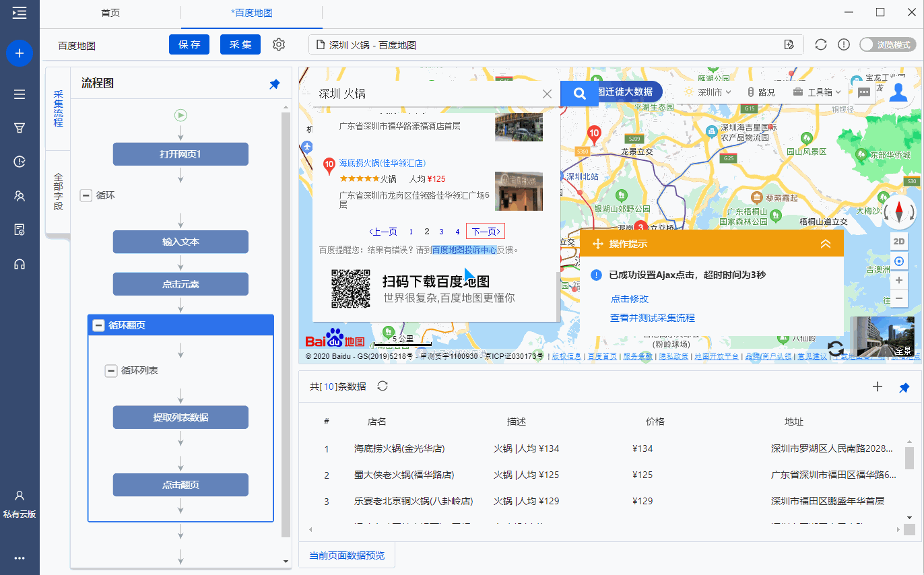Collapse the 循环翻页 node

click(98, 325)
